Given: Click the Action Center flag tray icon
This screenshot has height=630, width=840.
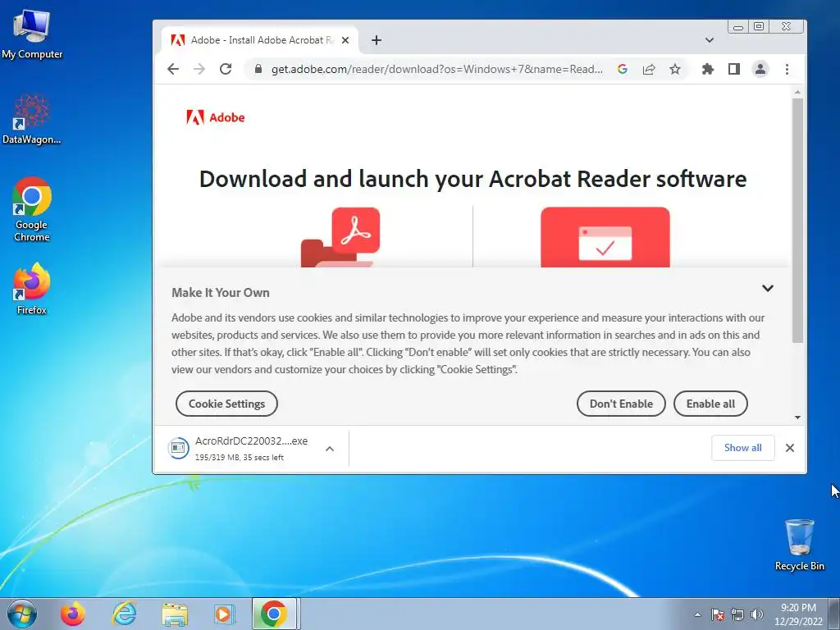Looking at the screenshot, I should coord(718,614).
